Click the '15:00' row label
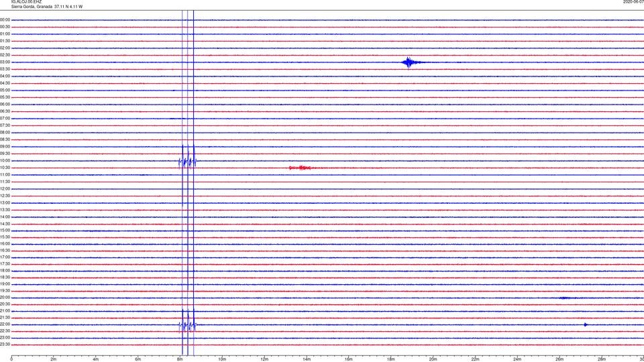The image size is (644, 362). point(5,230)
